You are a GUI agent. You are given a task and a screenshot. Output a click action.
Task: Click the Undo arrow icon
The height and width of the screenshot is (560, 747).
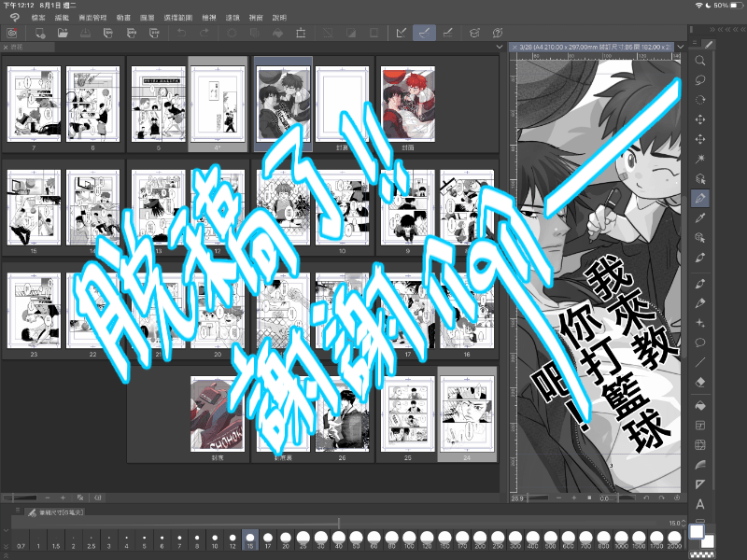coord(181,33)
